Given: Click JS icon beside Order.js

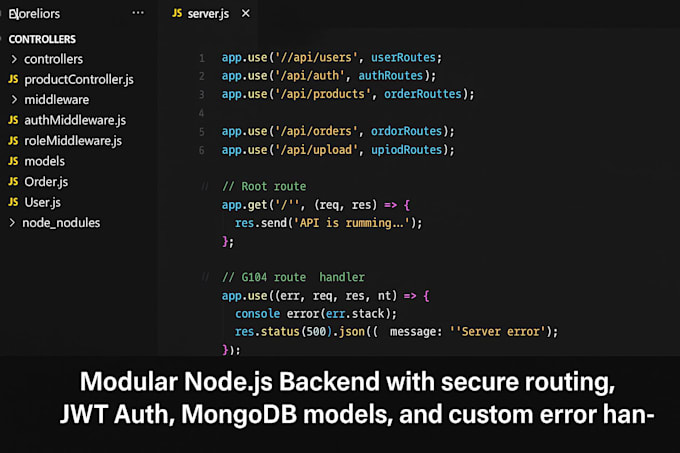Looking at the screenshot, I should pyautogui.click(x=13, y=182).
